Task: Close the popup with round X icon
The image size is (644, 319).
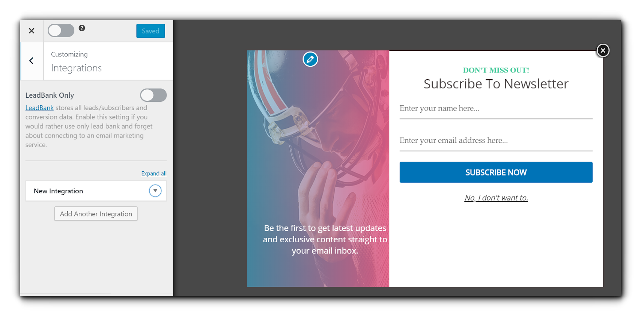Action: [x=603, y=50]
